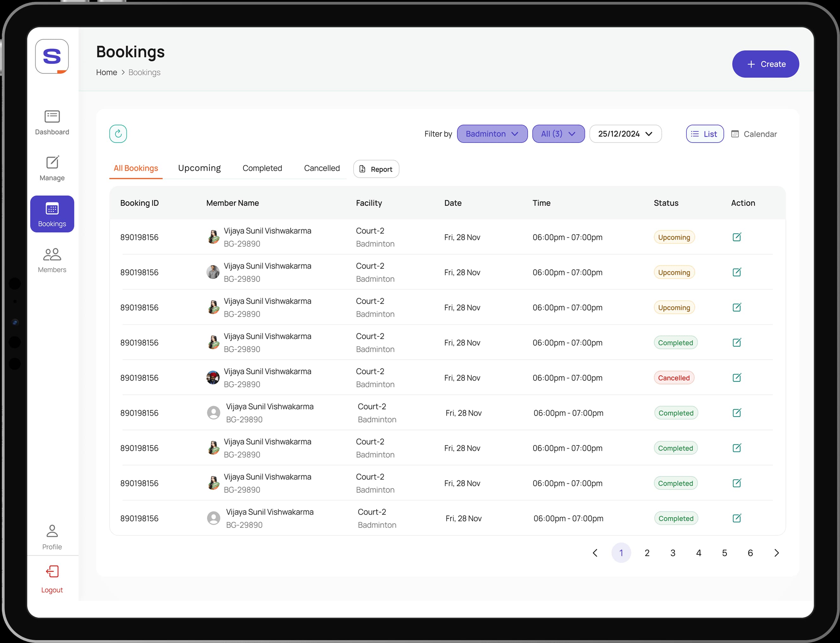Click the refresh bookings icon

pyautogui.click(x=118, y=134)
